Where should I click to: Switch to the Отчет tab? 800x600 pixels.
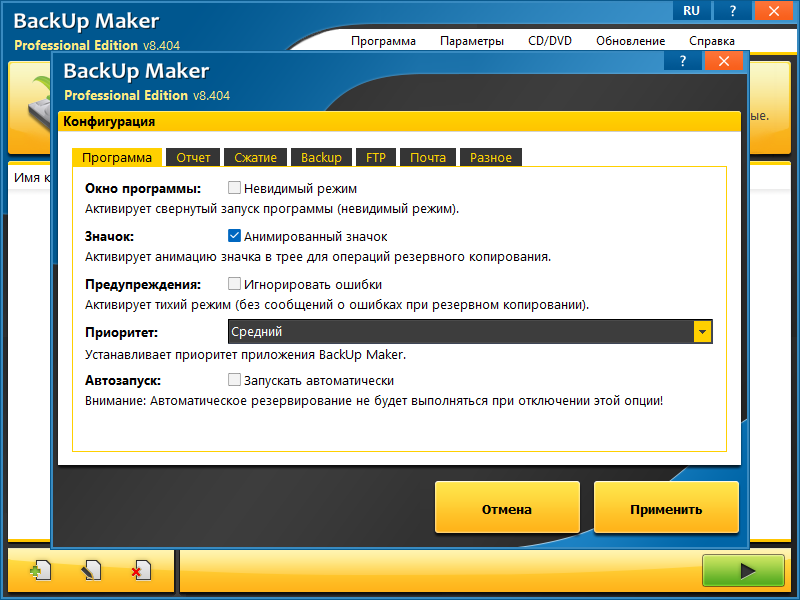point(193,157)
